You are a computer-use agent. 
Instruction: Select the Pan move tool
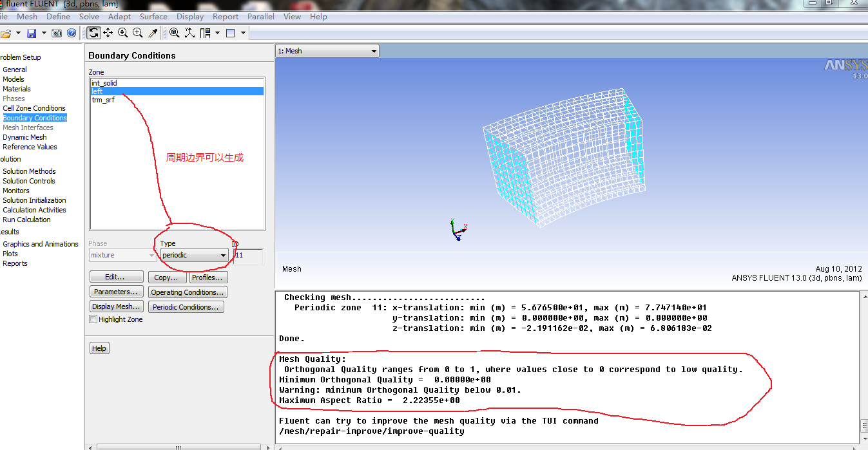coord(108,33)
